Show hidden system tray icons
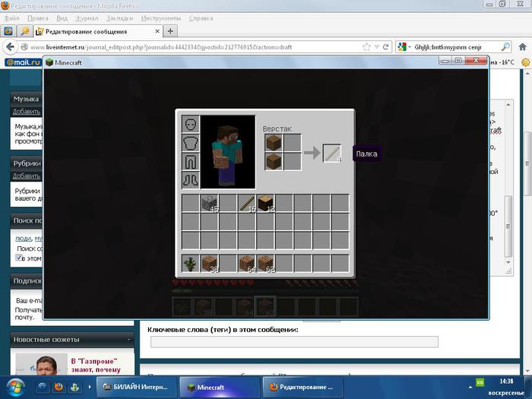The width and height of the screenshot is (532, 399). 470,387
